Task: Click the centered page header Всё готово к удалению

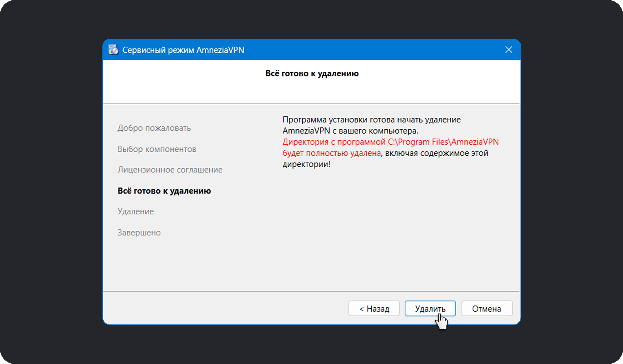Action: click(312, 73)
